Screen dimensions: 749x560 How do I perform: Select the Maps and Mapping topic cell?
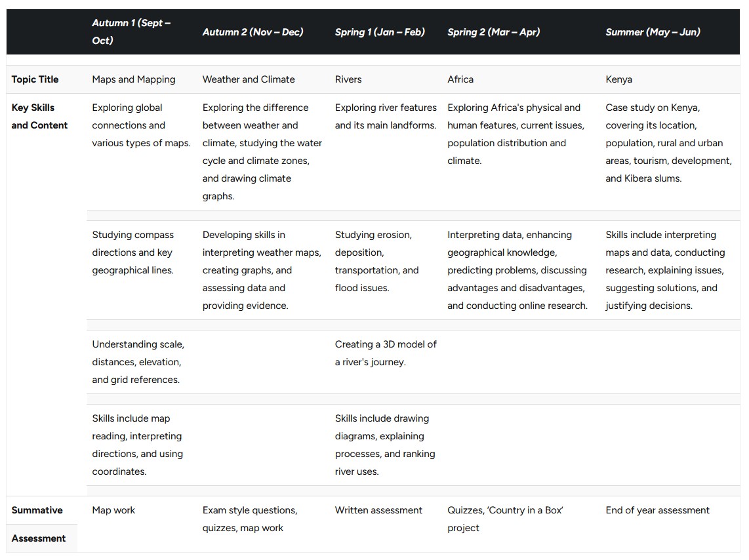click(x=134, y=79)
